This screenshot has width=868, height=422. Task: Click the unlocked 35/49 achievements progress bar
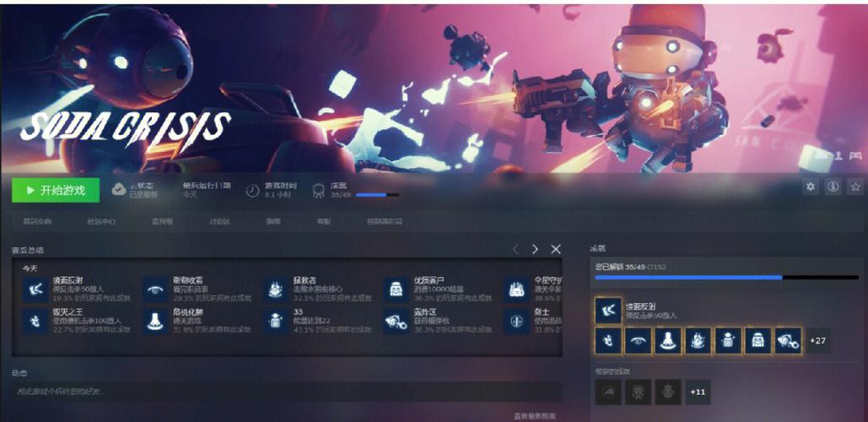coord(726,277)
